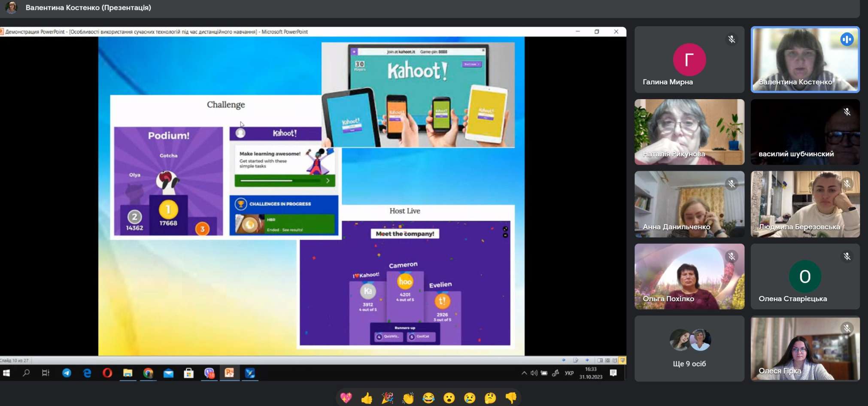Select василий шубчинский video tile
Viewport: 868px width, 406px height.
point(805,132)
